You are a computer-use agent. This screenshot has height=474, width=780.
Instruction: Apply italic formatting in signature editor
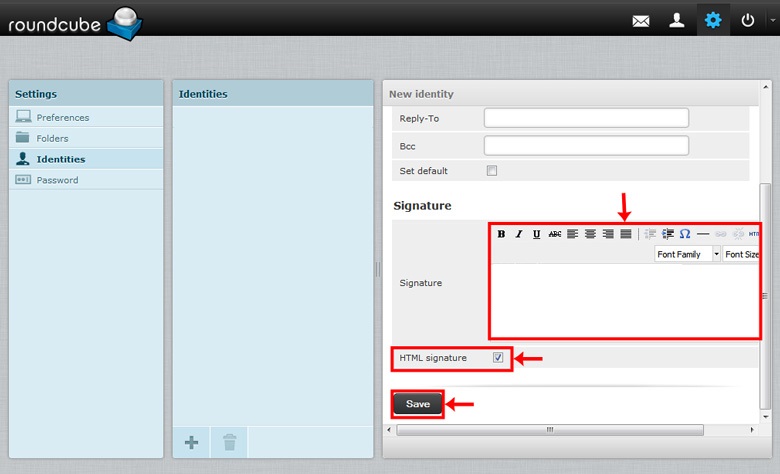(x=518, y=234)
